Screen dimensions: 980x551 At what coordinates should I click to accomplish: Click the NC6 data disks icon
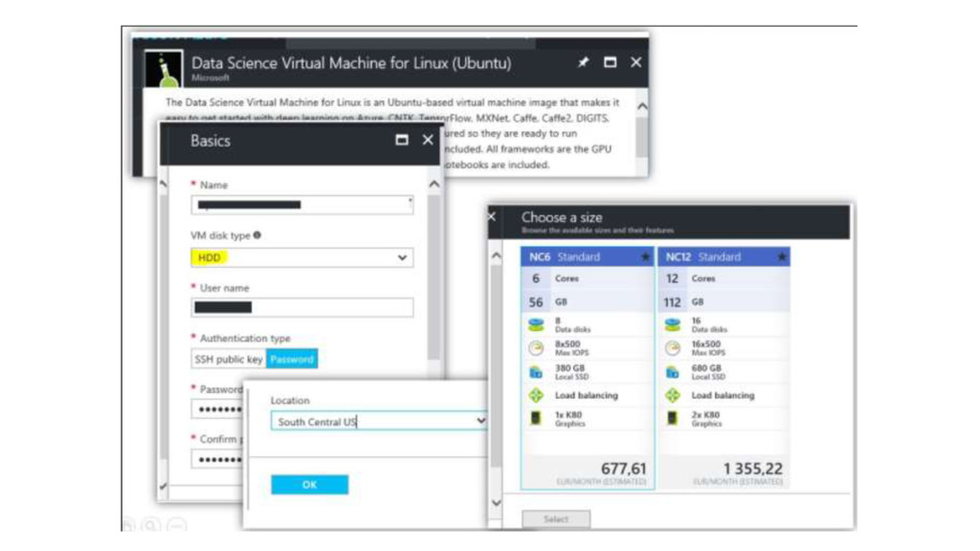[x=536, y=324]
